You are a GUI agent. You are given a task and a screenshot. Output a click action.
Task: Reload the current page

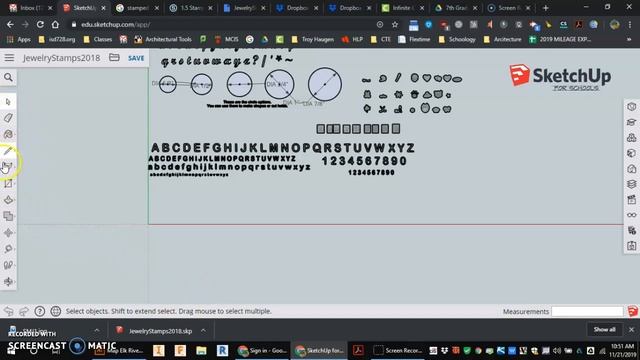pyautogui.click(x=40, y=24)
